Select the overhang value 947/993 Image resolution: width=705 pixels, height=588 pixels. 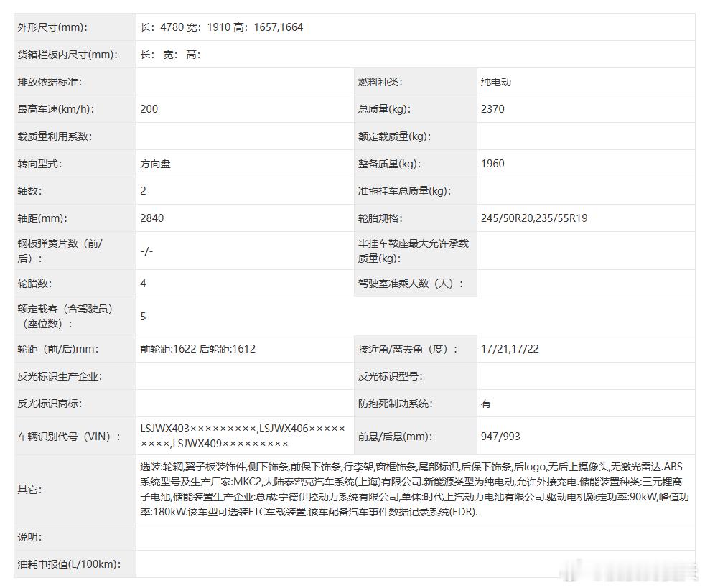point(500,437)
